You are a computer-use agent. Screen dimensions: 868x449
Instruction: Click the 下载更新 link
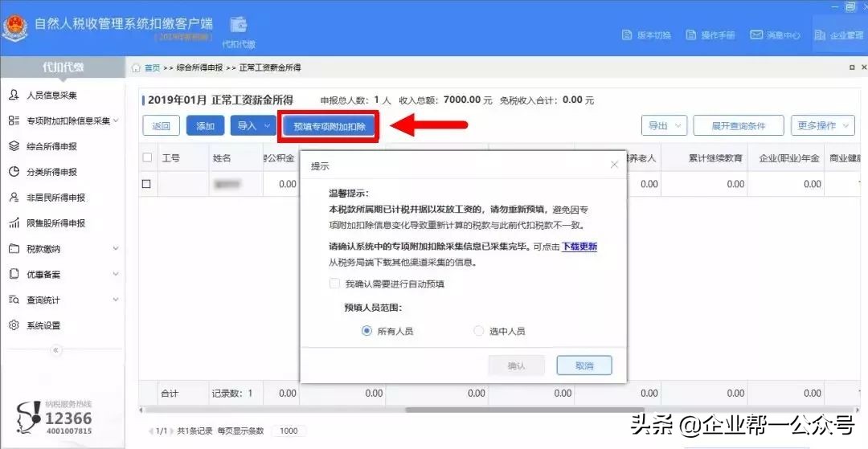579,247
